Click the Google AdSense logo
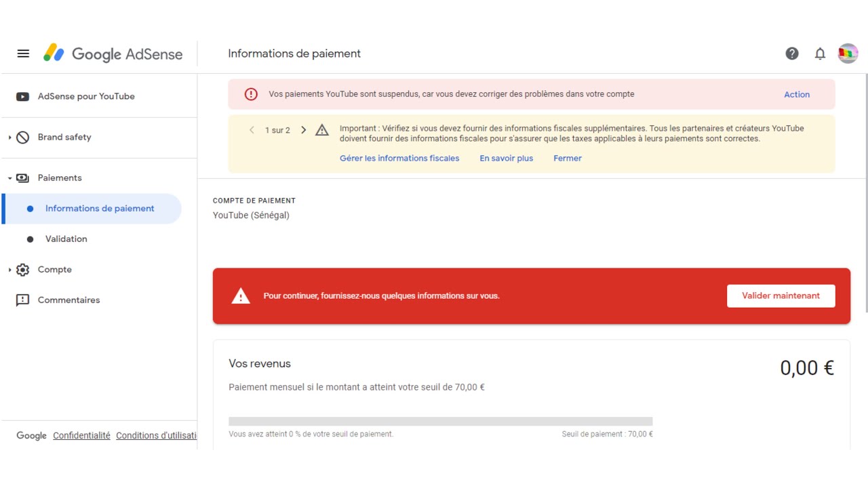Viewport: 868px width, 488px height. pos(113,54)
